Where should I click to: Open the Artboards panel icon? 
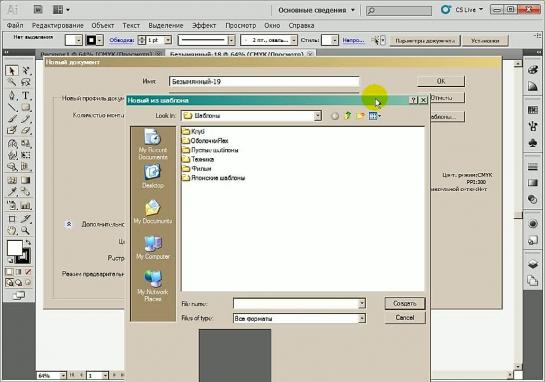(x=532, y=280)
